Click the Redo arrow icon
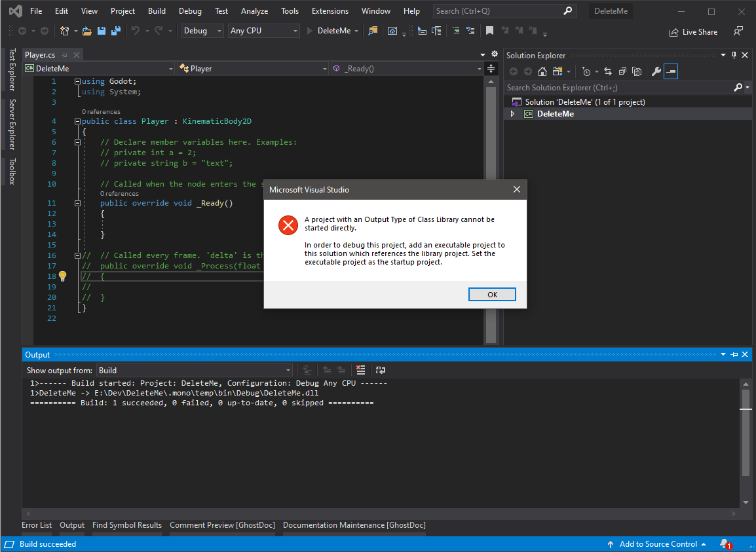The height and width of the screenshot is (552, 756). pyautogui.click(x=159, y=31)
